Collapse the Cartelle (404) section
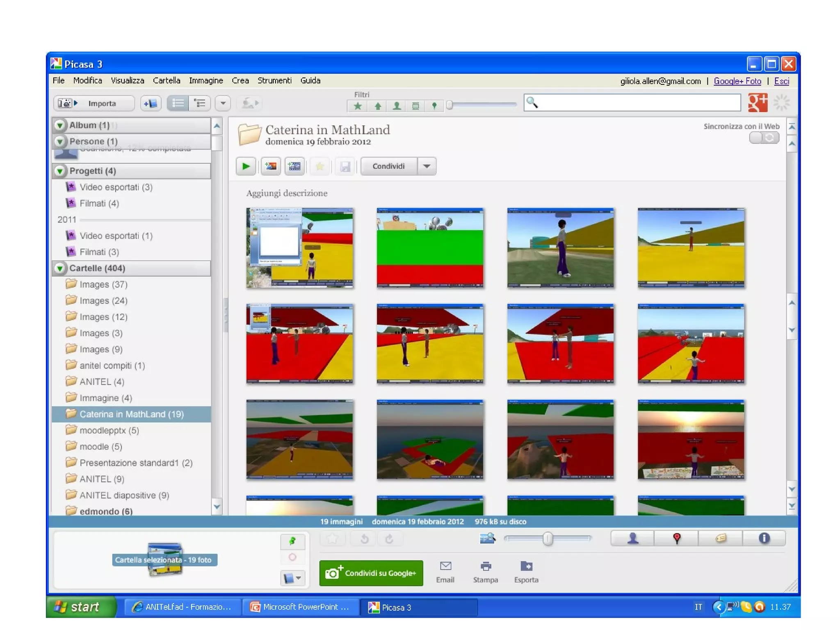This screenshot has height=630, width=840. click(60, 268)
